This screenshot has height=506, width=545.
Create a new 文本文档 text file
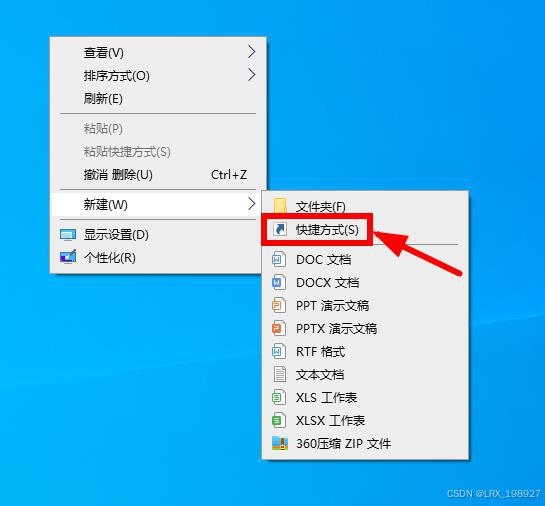[365, 375]
